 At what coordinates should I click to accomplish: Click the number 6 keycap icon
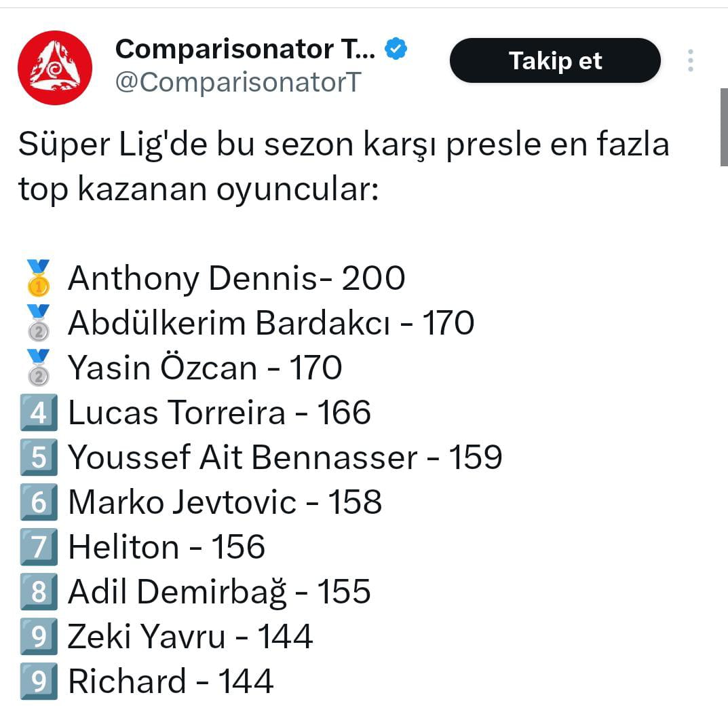click(39, 502)
